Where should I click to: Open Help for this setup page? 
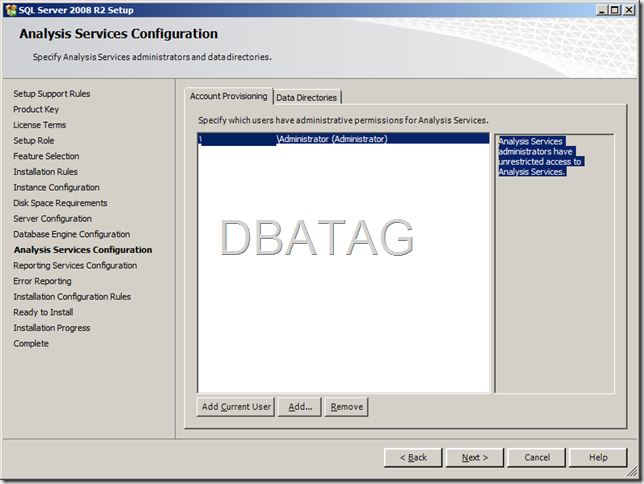(x=598, y=457)
